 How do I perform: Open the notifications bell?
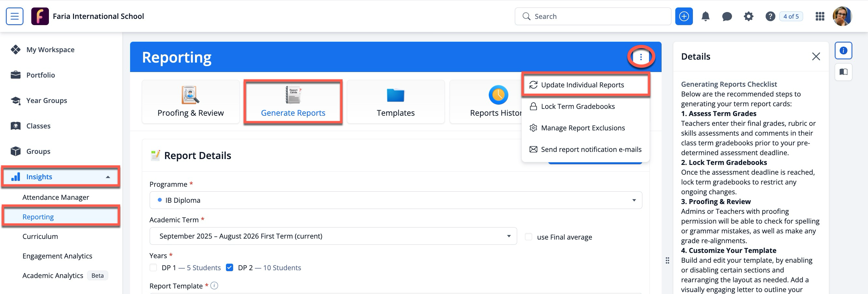[x=705, y=16]
